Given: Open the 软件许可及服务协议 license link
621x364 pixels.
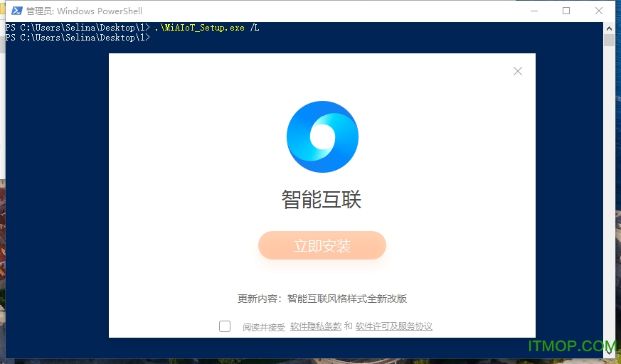Looking at the screenshot, I should coord(394,326).
